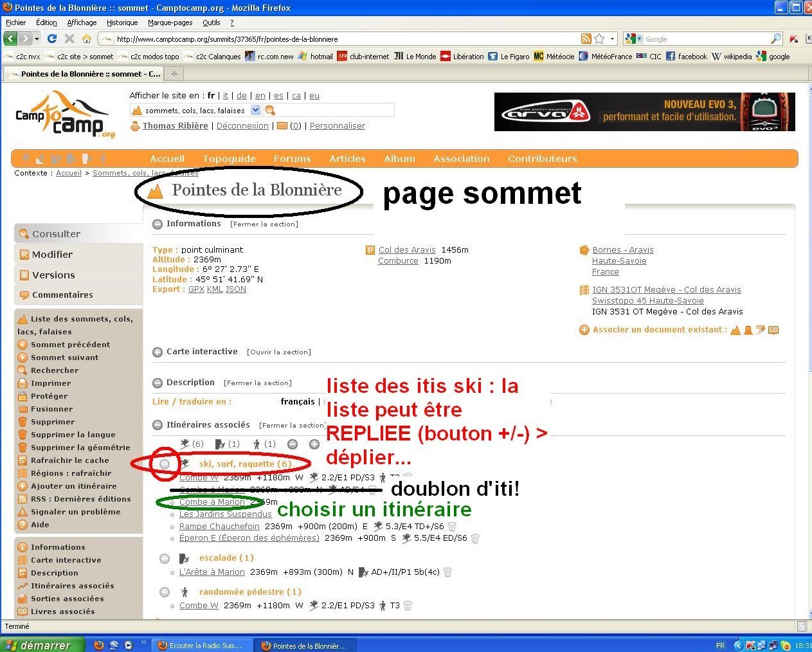Click the ARVA Evo 3 advertisement banner

(x=645, y=112)
